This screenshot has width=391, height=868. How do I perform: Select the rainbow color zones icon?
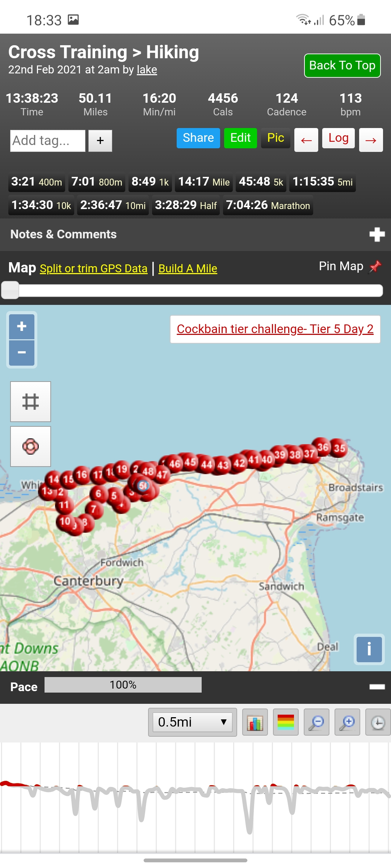tap(286, 722)
